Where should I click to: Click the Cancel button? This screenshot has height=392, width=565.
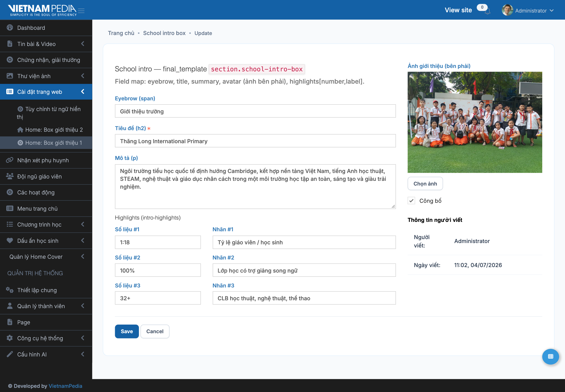click(155, 331)
